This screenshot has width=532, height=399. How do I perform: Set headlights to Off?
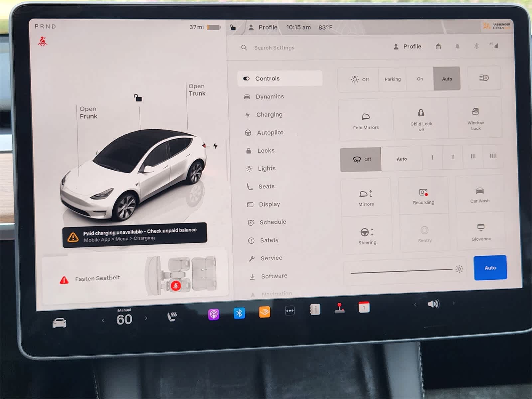(359, 79)
